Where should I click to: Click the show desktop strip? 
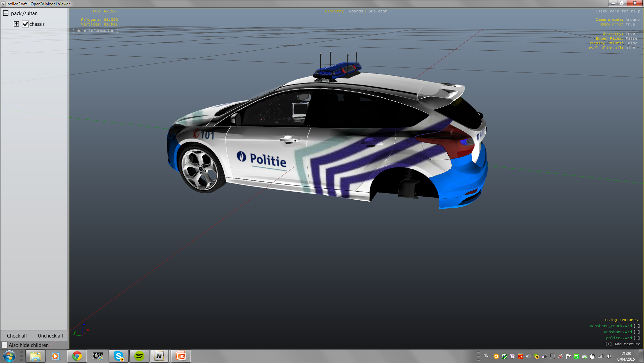tap(641, 356)
